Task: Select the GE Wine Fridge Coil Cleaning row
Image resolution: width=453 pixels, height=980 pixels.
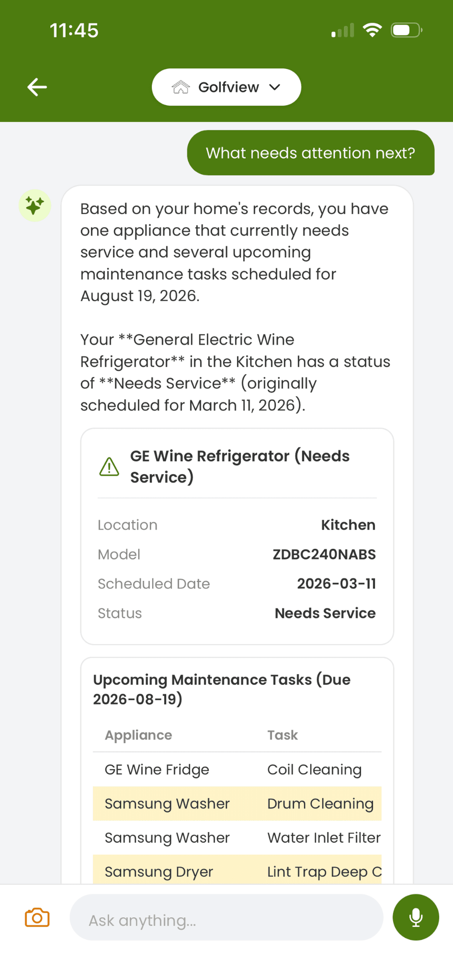Action: [x=237, y=769]
